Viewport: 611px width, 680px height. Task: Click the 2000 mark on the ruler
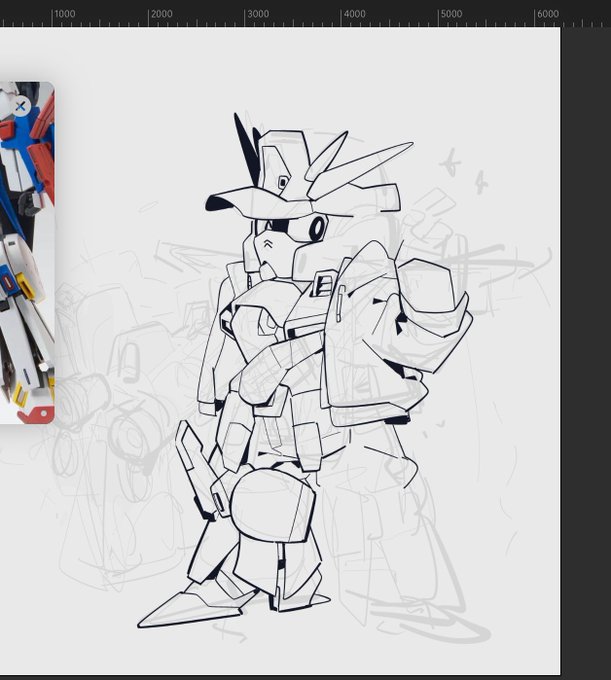161,14
